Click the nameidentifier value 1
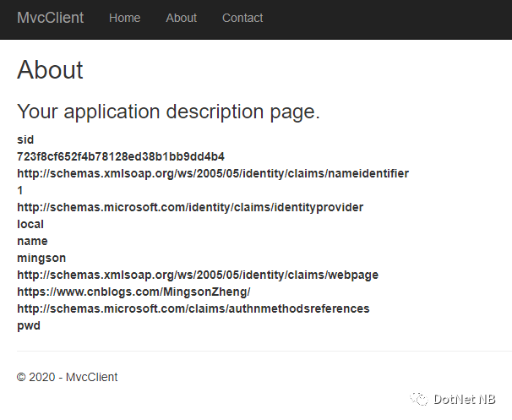The width and height of the screenshot is (512, 420). click(20, 190)
